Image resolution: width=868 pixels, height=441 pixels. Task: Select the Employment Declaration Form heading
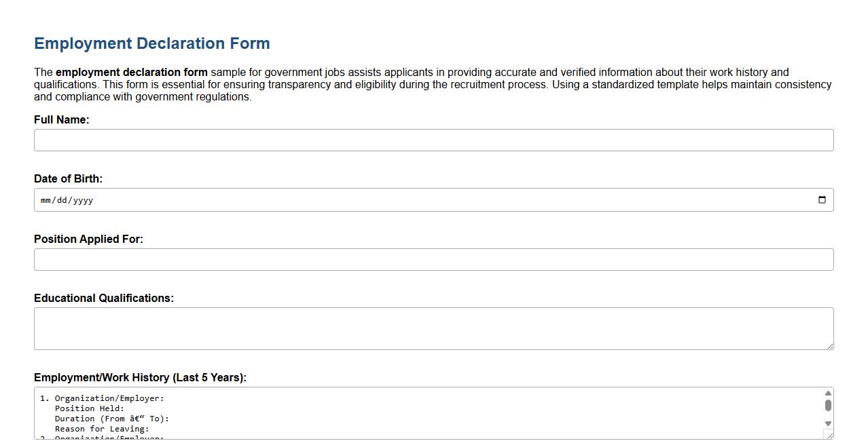tap(151, 43)
